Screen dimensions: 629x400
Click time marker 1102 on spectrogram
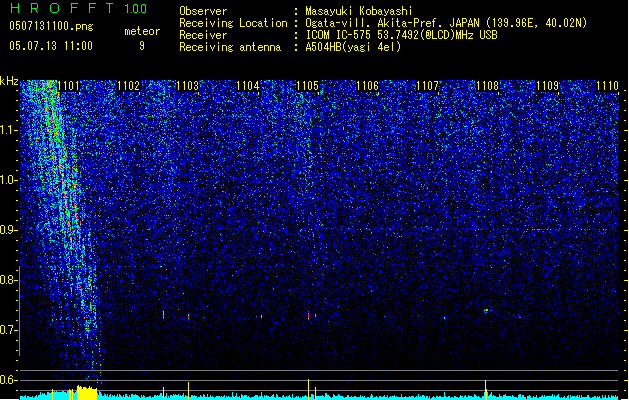128,86
